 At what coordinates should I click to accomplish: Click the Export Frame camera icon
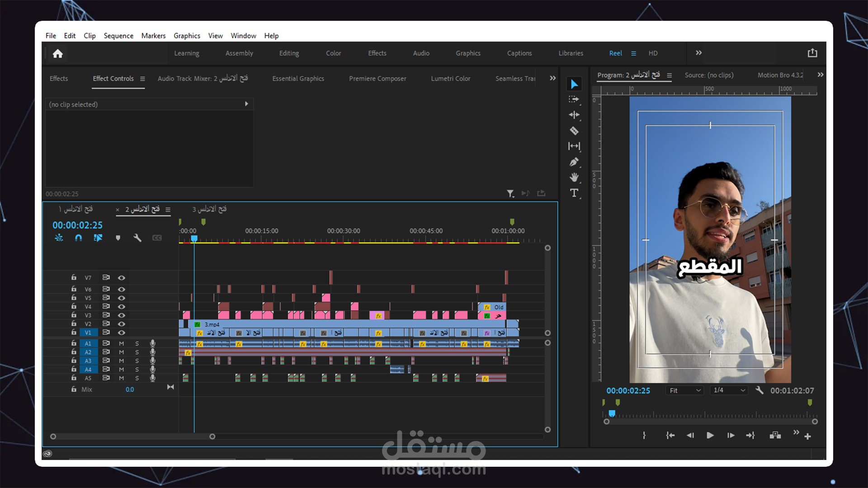click(x=775, y=436)
